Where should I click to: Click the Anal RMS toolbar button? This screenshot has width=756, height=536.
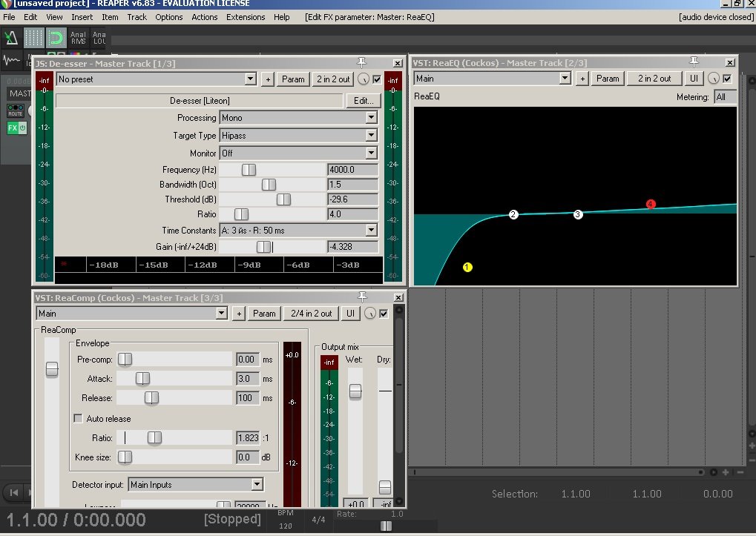[x=78, y=38]
